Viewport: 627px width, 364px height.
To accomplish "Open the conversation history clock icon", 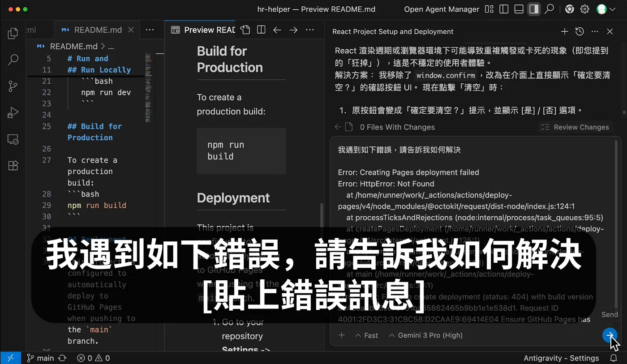I will tap(580, 31).
